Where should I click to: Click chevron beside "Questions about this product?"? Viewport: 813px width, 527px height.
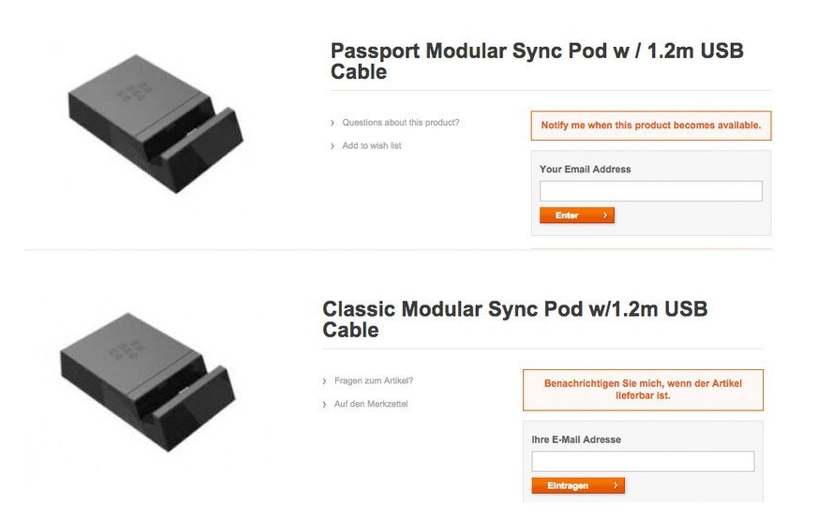coord(332,123)
